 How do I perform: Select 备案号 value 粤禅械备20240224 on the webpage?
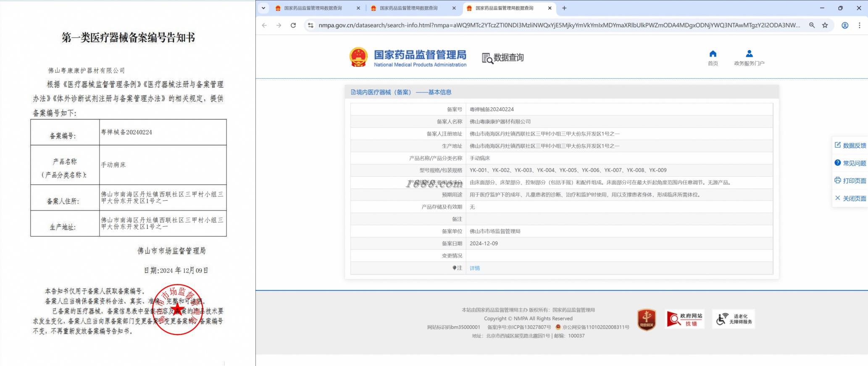coord(492,109)
